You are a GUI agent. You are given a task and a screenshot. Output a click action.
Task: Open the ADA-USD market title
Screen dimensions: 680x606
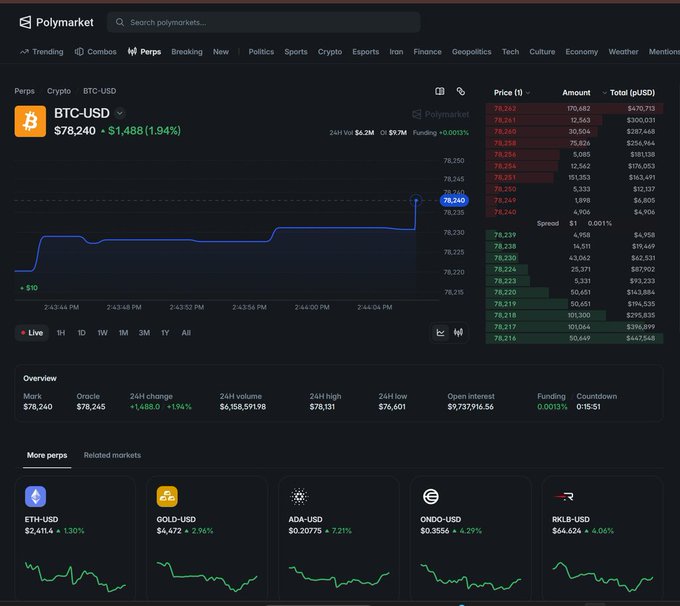[305, 519]
